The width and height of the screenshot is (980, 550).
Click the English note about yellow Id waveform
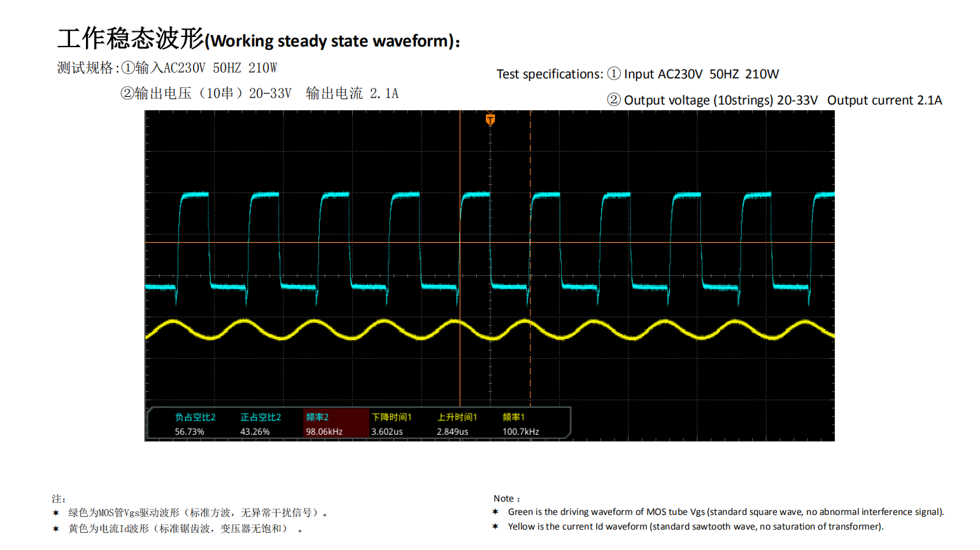[x=695, y=526]
